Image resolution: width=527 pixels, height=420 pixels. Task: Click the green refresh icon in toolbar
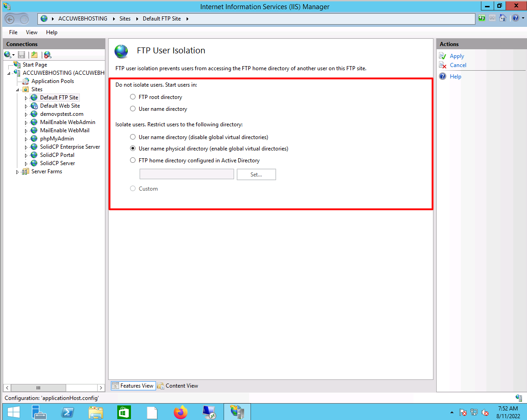tap(482, 18)
